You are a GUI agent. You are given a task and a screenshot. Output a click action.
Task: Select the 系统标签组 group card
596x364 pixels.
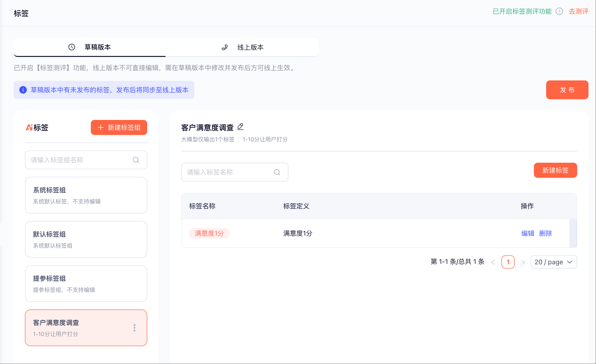click(x=86, y=195)
